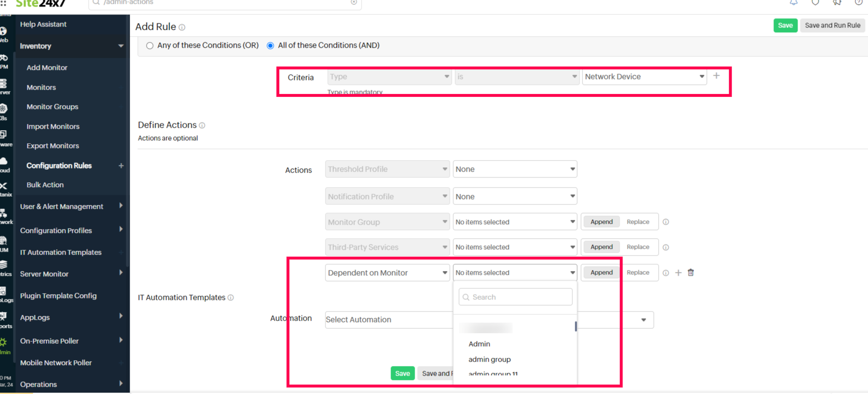
Task: Select All of these Conditions (AND)
Action: click(271, 46)
